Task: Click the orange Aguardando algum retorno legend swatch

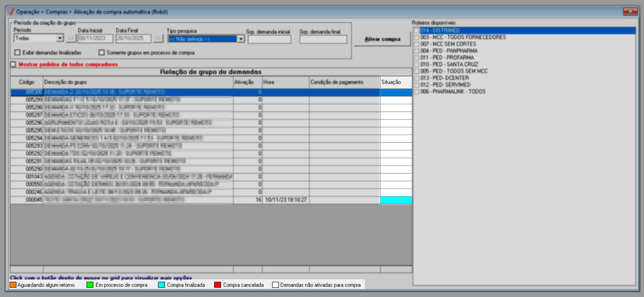Action: click(13, 285)
